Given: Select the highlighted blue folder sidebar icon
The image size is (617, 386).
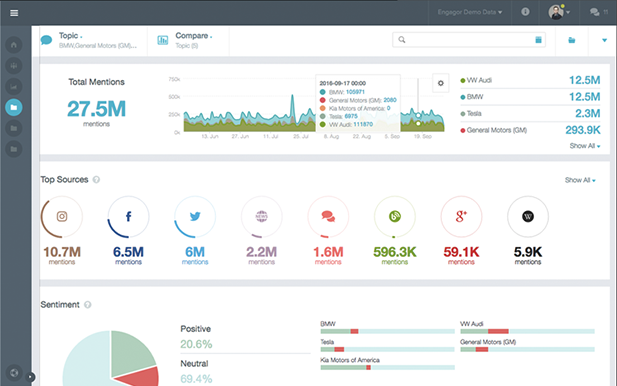Looking at the screenshot, I should point(14,107).
